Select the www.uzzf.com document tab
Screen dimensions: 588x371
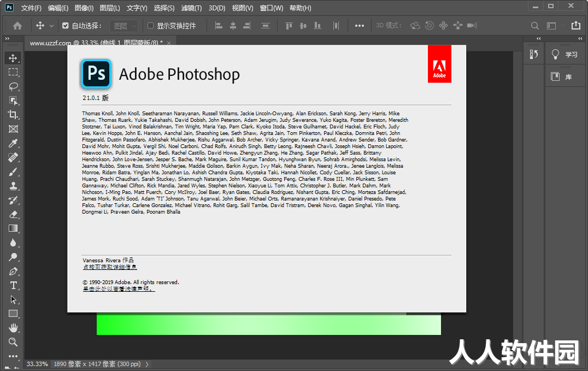tap(96, 43)
